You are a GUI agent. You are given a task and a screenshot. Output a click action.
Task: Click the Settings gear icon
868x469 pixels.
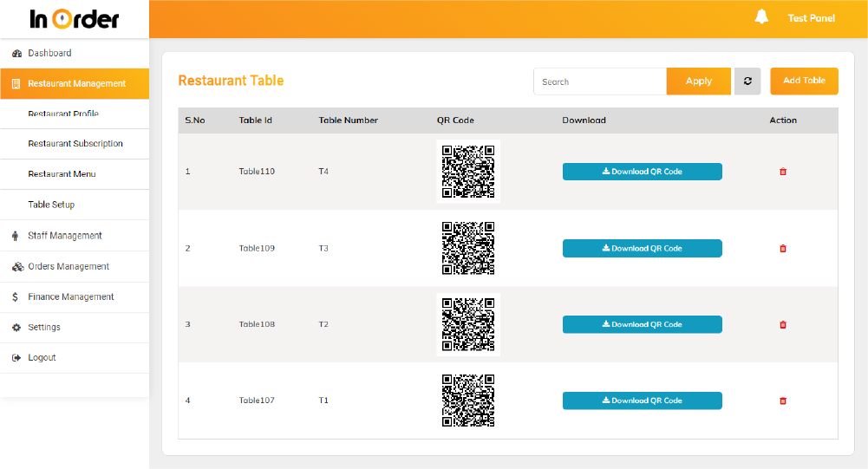coord(16,327)
